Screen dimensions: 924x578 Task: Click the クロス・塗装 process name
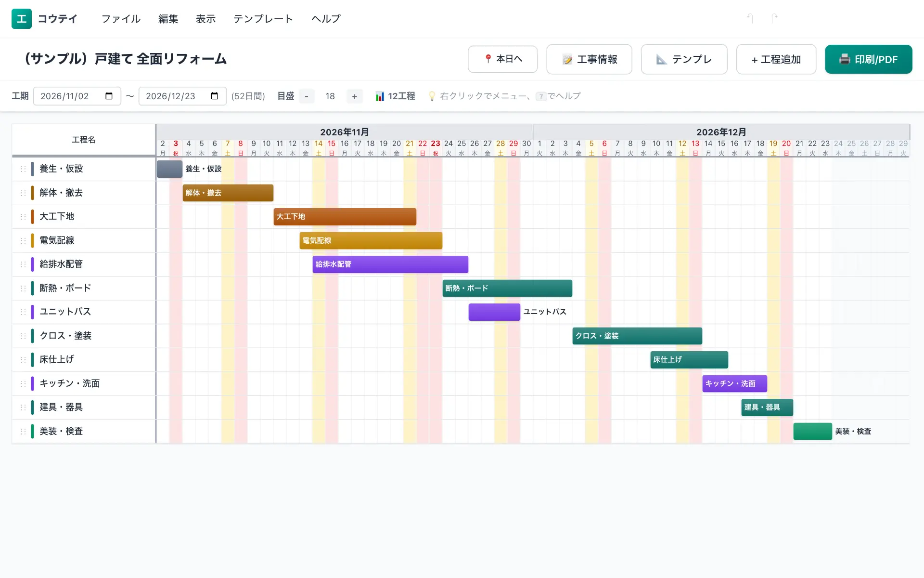(65, 336)
